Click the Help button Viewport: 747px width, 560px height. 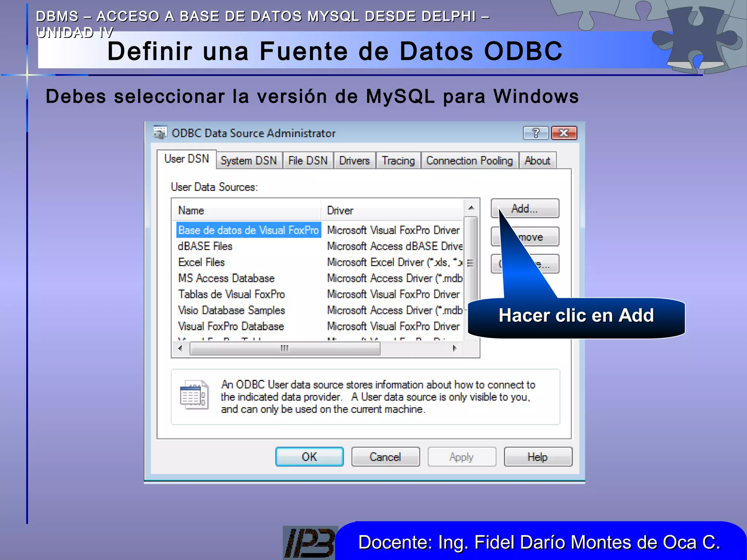coord(538,456)
